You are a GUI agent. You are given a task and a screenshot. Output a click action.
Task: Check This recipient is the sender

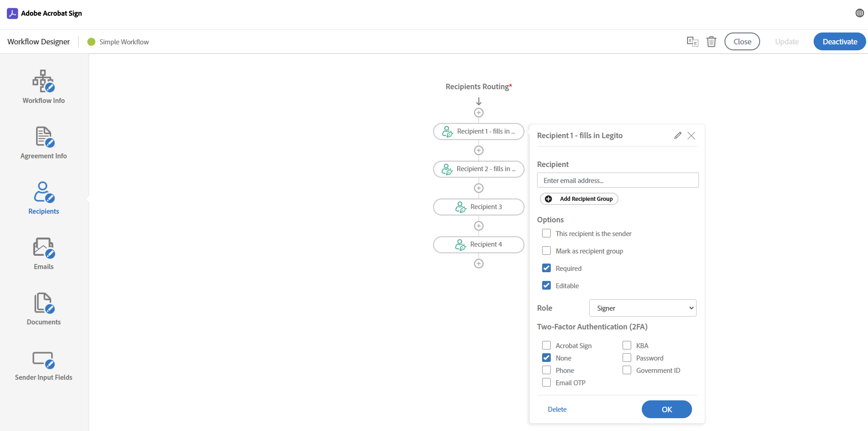tap(546, 233)
